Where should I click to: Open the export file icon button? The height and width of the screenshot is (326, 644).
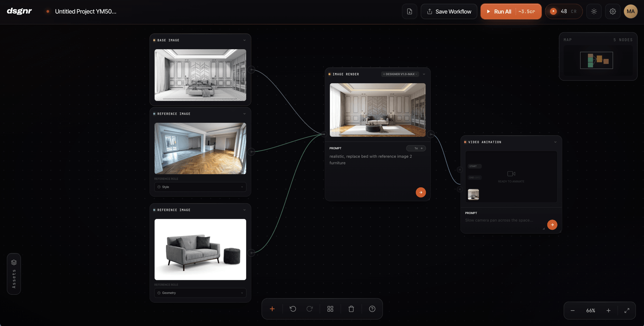click(x=409, y=11)
